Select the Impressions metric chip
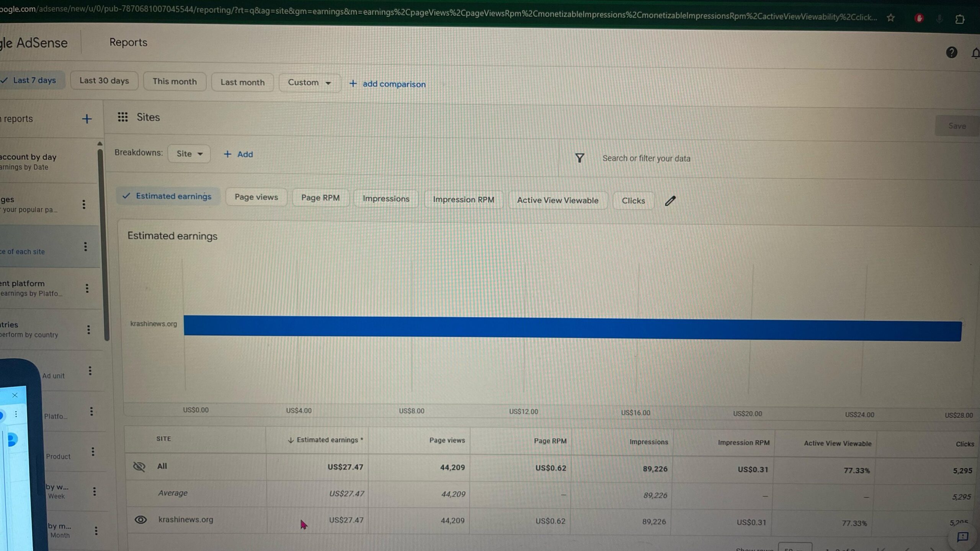The image size is (980, 551). [x=386, y=199]
